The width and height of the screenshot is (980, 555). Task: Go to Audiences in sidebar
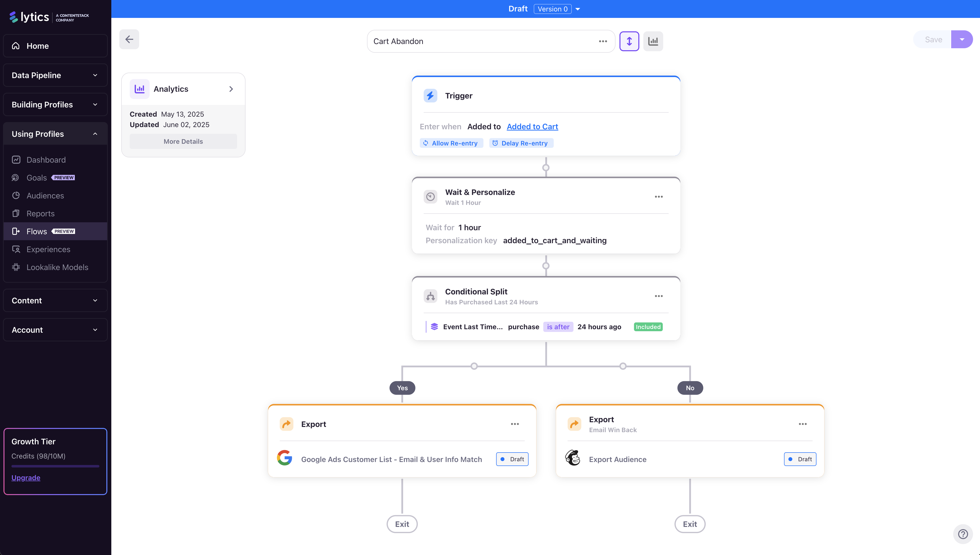45,195
